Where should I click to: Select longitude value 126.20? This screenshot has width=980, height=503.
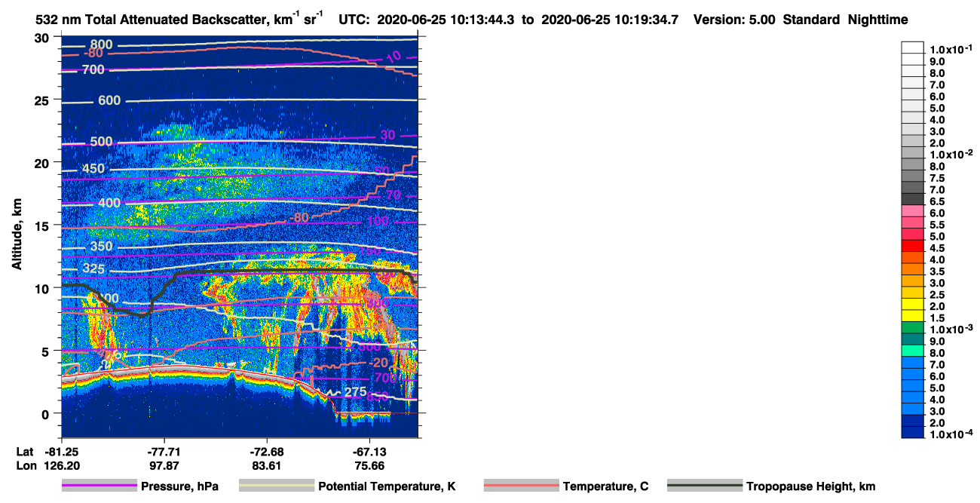click(x=61, y=465)
